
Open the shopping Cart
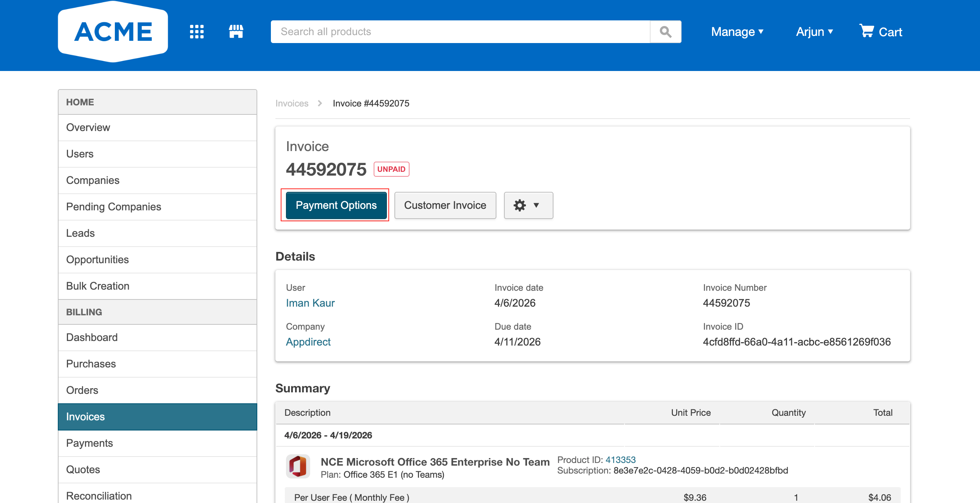coord(880,32)
